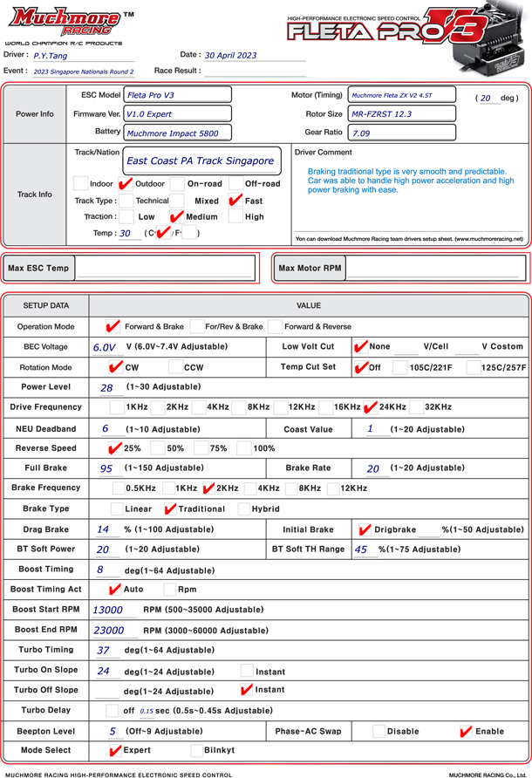Select the 4KHz brake frequency box
This screenshot has width=532, height=778.
(250, 488)
